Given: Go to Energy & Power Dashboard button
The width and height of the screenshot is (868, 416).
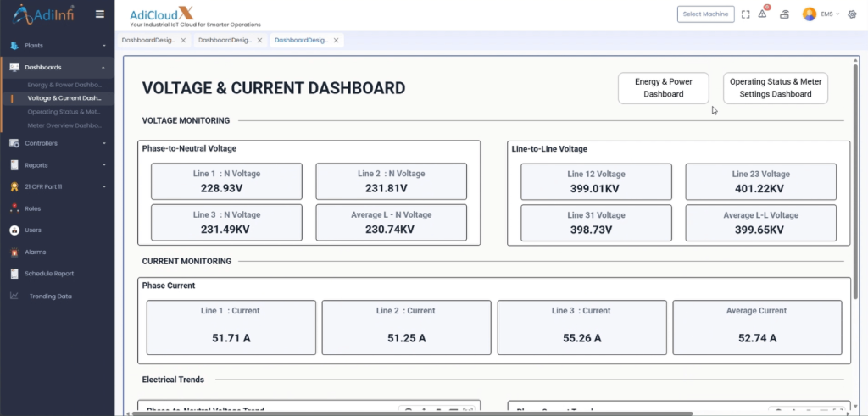Looking at the screenshot, I should coord(663,88).
